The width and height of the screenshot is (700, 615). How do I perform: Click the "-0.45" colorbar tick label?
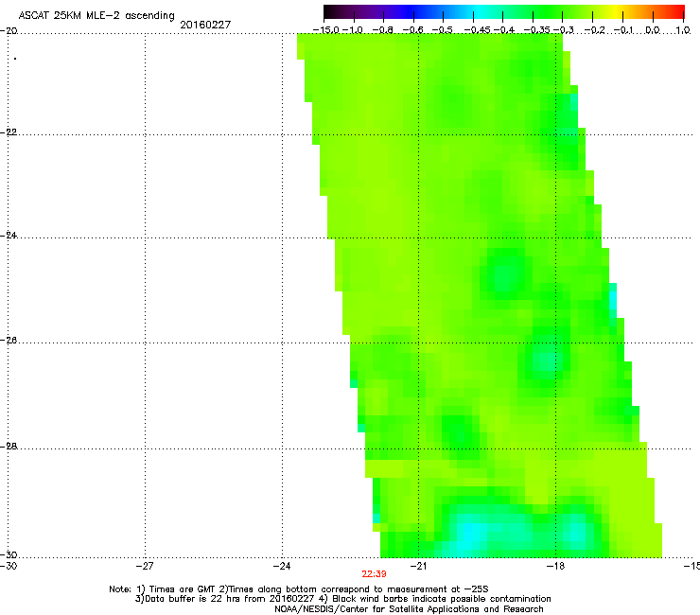tap(478, 30)
